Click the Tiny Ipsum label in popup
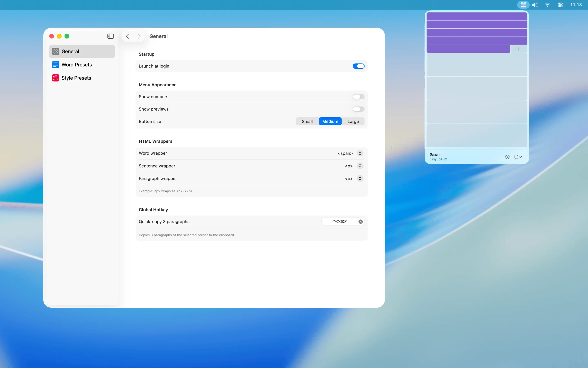The height and width of the screenshot is (368, 588). coord(438,159)
